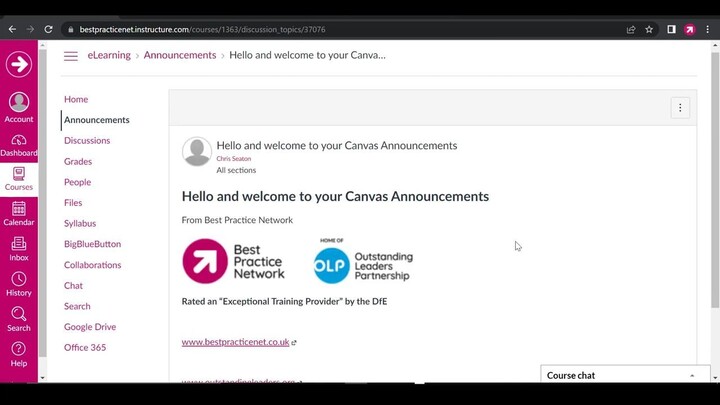Image resolution: width=720 pixels, height=405 pixels.
Task: Share this page using share icon
Action: point(631,29)
